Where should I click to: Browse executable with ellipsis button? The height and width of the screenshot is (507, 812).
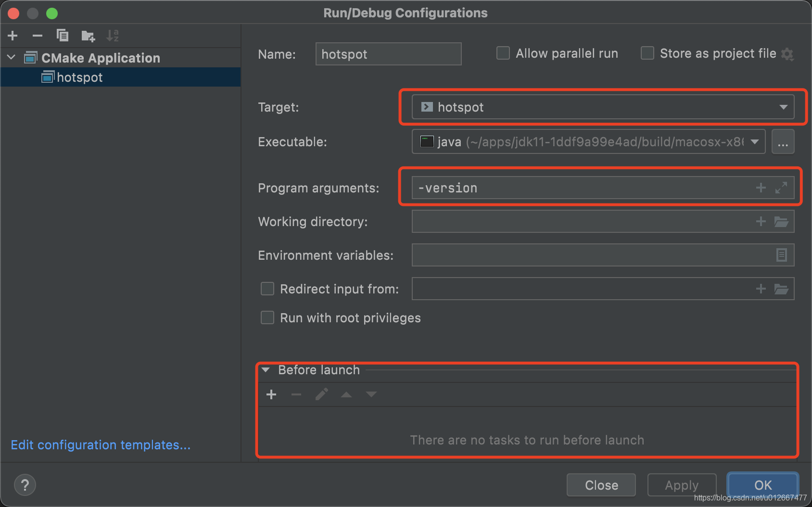pos(783,142)
